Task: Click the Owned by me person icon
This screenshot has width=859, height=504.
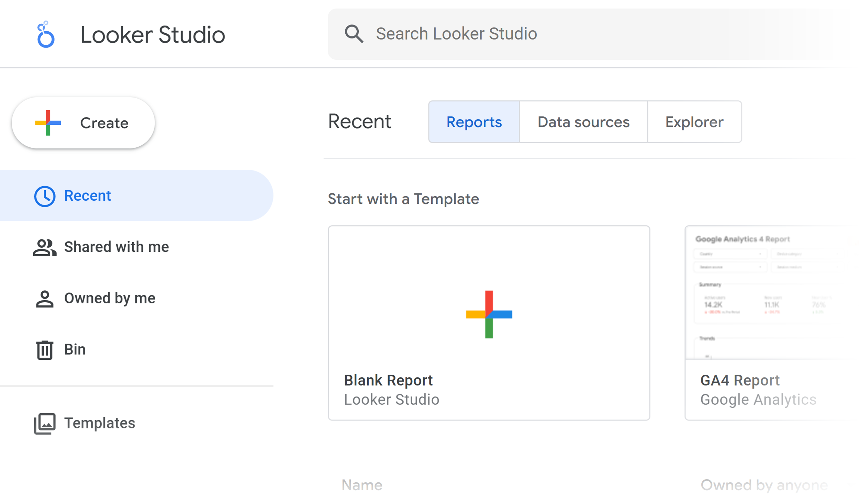Action: tap(45, 299)
